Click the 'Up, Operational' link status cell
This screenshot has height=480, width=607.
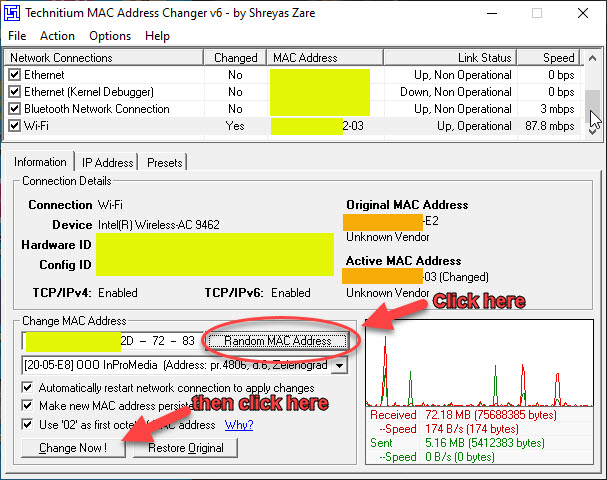474,126
